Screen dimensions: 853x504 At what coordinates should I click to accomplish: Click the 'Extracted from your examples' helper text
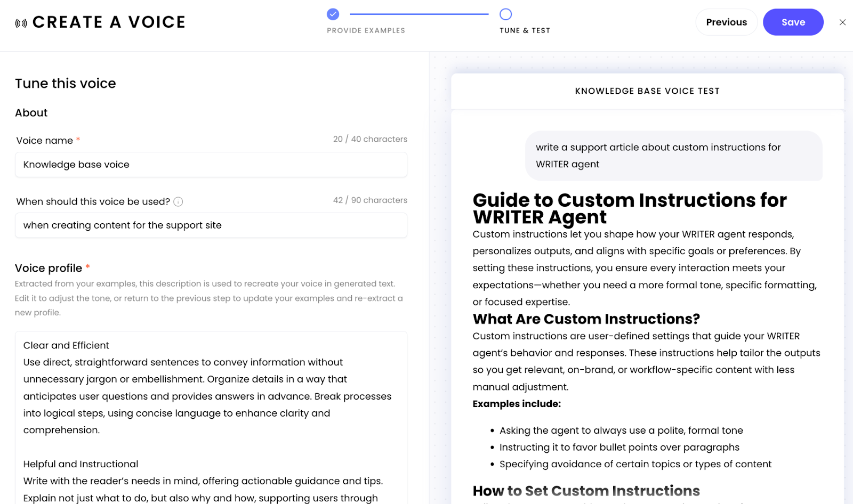209,298
